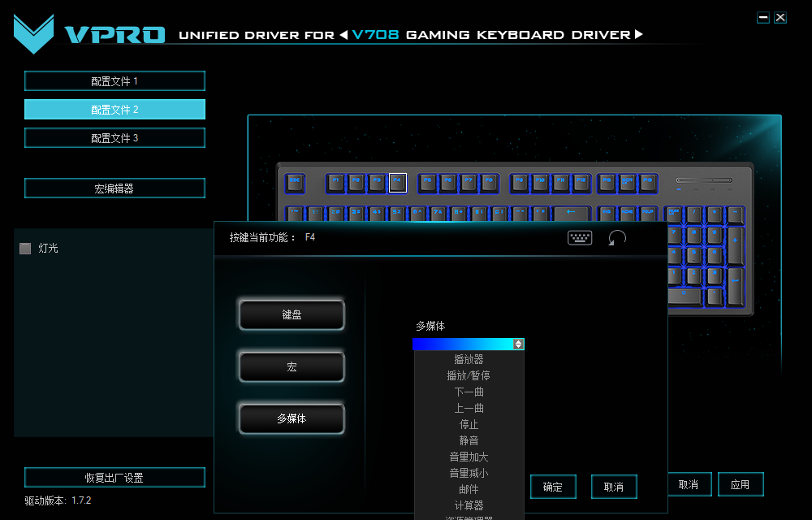Click 取消 in the key function dialog
Viewport: 812px width, 520px height.
tap(614, 487)
